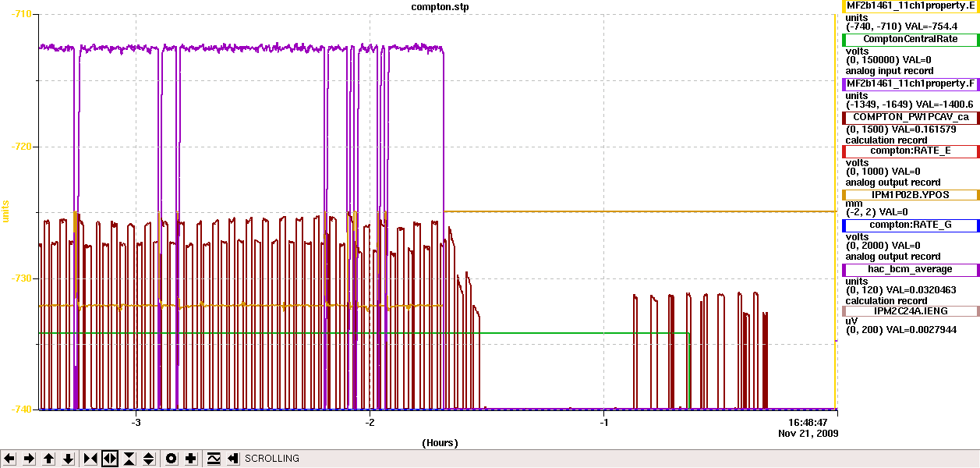Viewport: 980px width, 468px height.
Task: Select the compton:RATE_E legend entry
Action: click(x=911, y=151)
